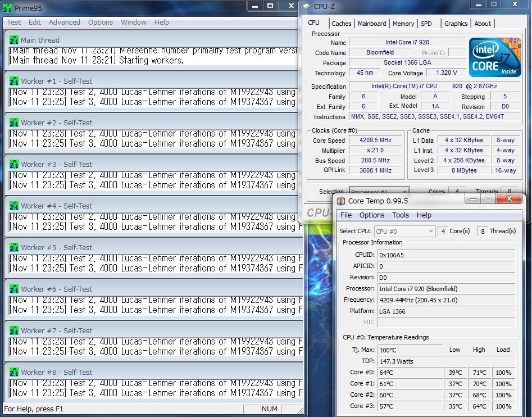Open the Select CPU dropdown in Core Temp
The height and width of the screenshot is (417, 532).
pos(405,232)
